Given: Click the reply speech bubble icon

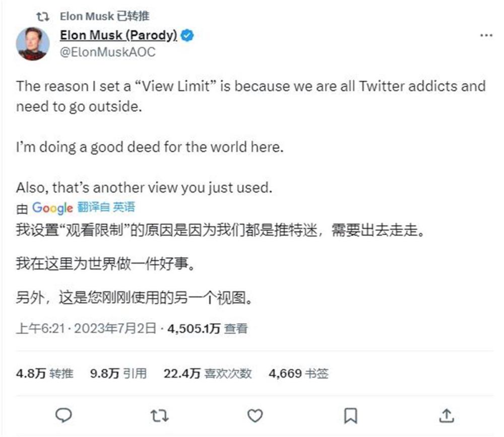Looking at the screenshot, I should tap(64, 415).
